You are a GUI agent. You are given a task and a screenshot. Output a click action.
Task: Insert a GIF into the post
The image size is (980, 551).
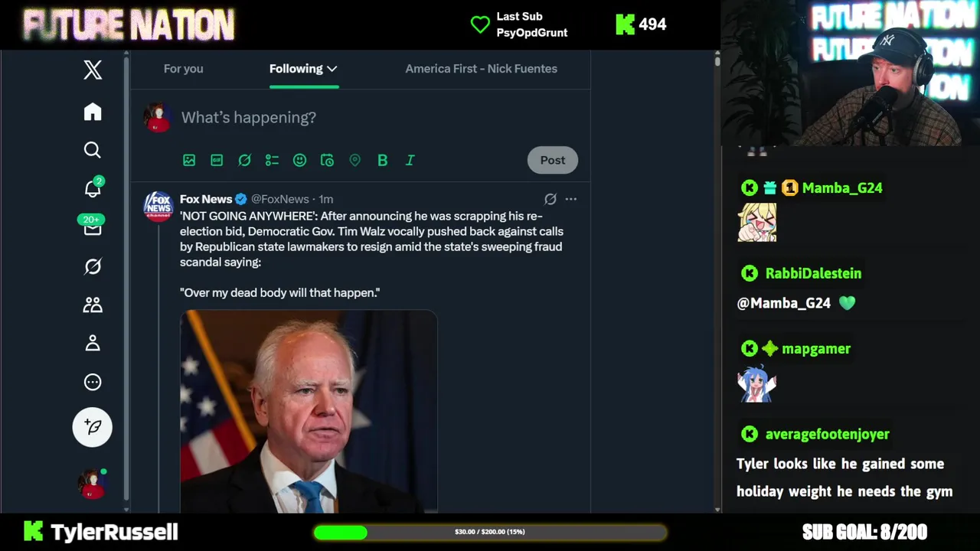point(217,160)
